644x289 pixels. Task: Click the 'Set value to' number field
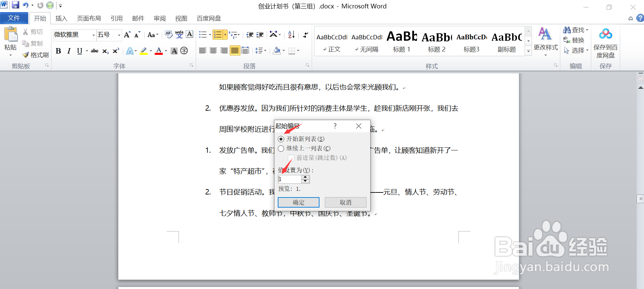290,179
